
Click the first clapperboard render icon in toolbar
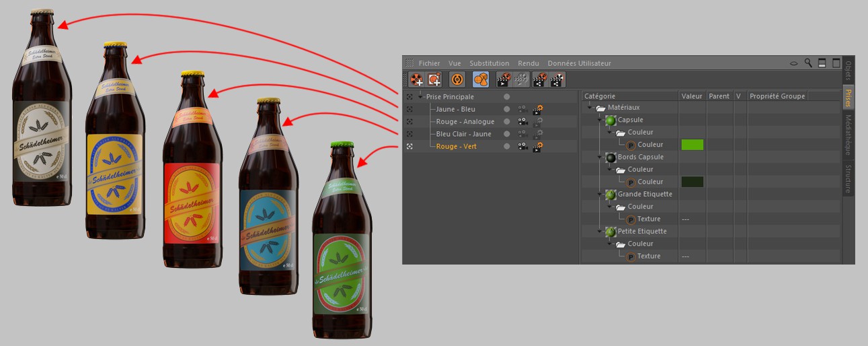504,79
